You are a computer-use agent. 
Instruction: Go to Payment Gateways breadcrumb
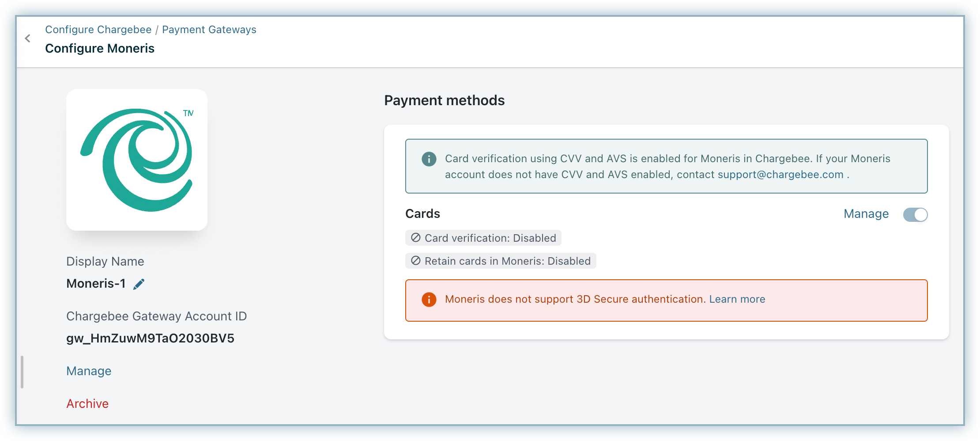(x=209, y=30)
